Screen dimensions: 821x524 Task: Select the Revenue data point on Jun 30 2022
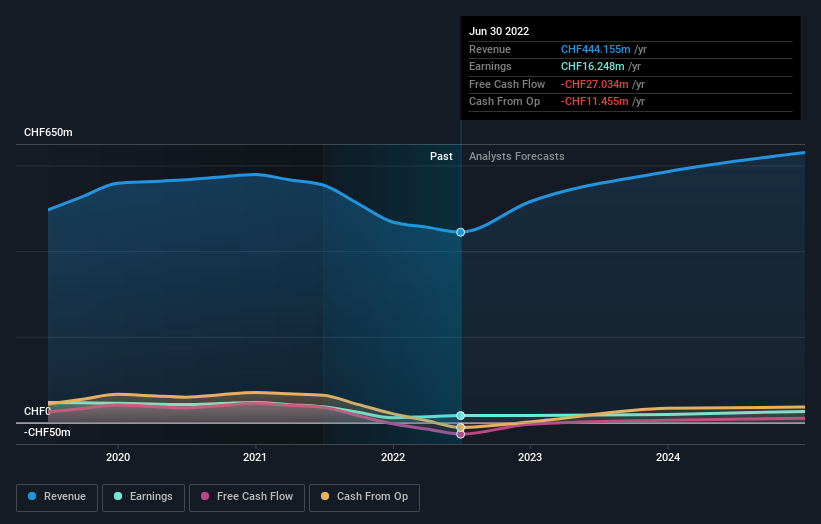(x=460, y=232)
